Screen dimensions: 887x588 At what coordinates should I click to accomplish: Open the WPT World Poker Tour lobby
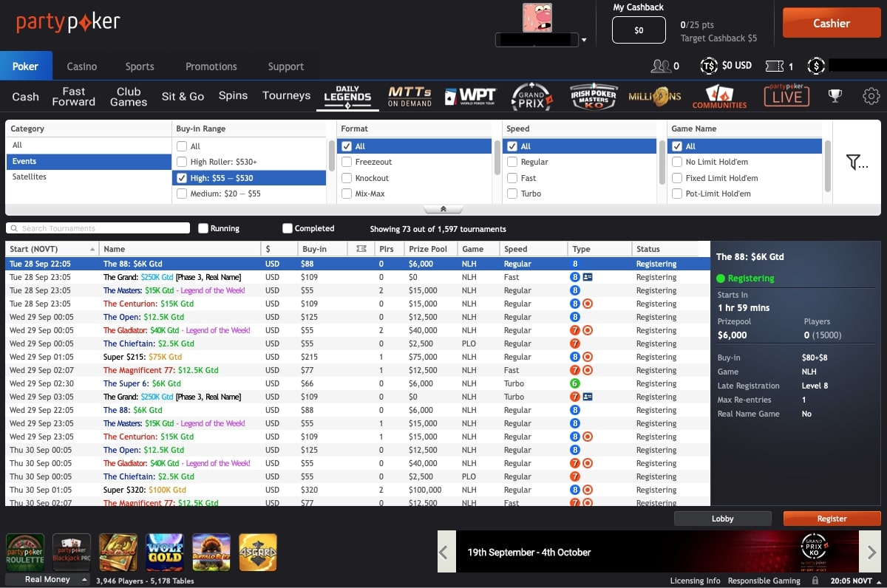pos(470,96)
